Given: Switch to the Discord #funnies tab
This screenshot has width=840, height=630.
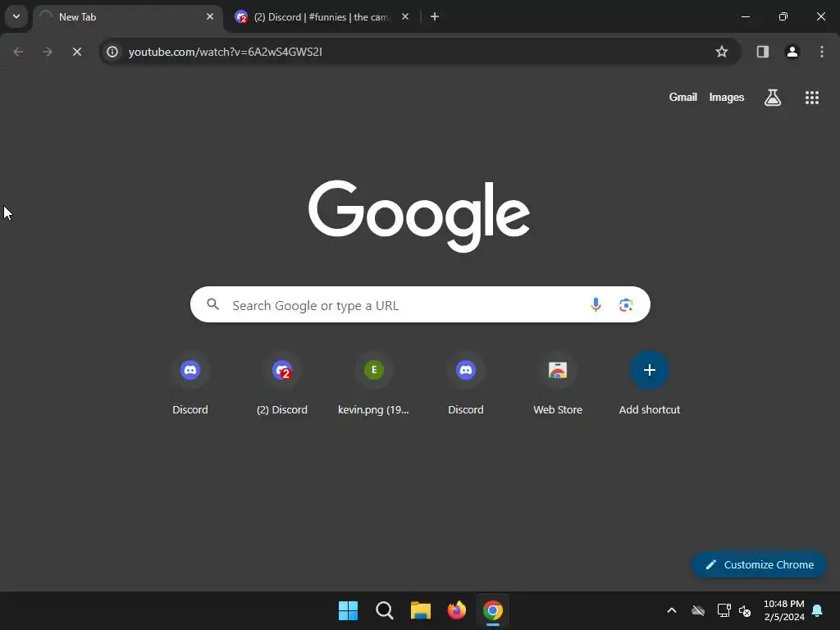Looking at the screenshot, I should tap(322, 16).
